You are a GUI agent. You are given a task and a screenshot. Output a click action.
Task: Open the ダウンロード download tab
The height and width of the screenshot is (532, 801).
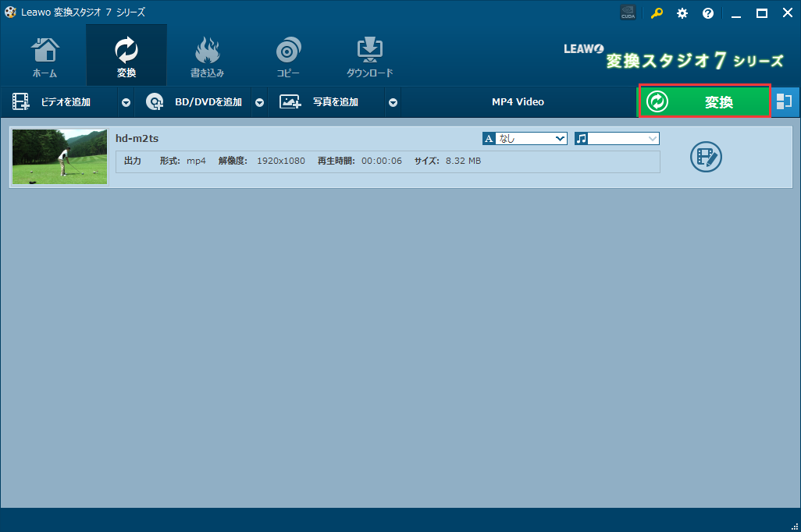click(369, 57)
